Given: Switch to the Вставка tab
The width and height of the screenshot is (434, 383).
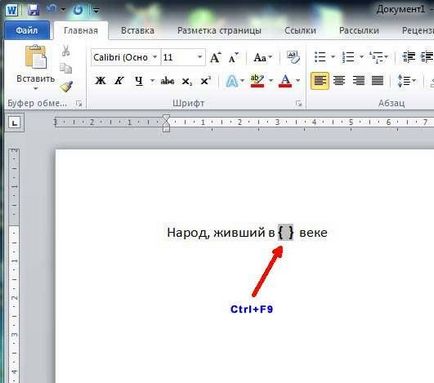Looking at the screenshot, I should (137, 31).
